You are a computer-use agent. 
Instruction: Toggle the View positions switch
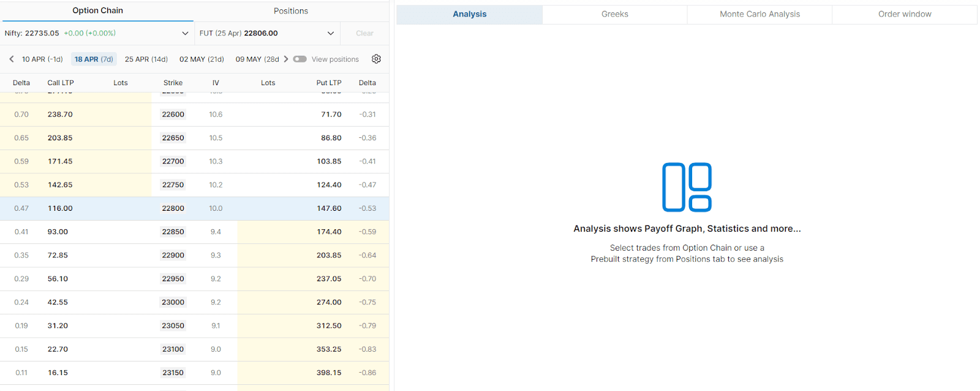pos(300,59)
